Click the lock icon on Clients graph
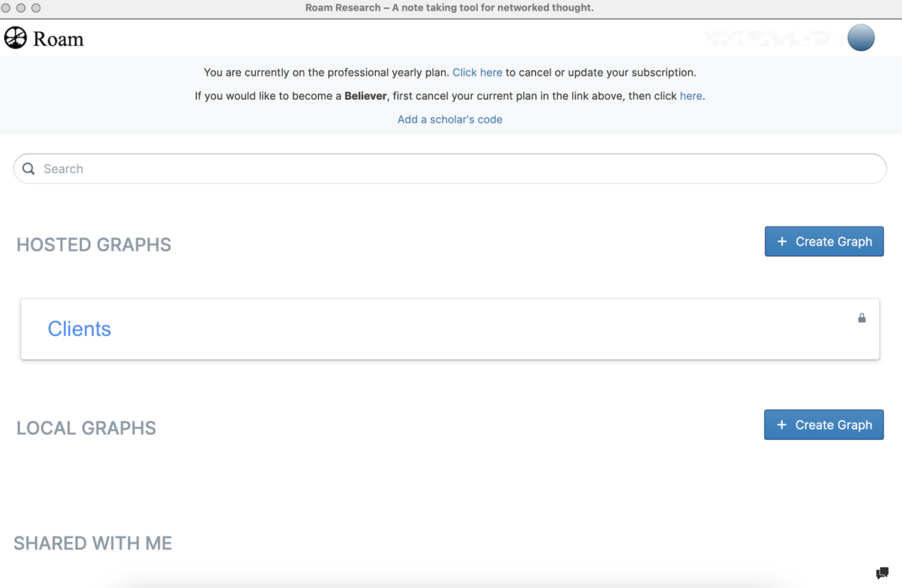The image size is (902, 588). pyautogui.click(x=861, y=318)
